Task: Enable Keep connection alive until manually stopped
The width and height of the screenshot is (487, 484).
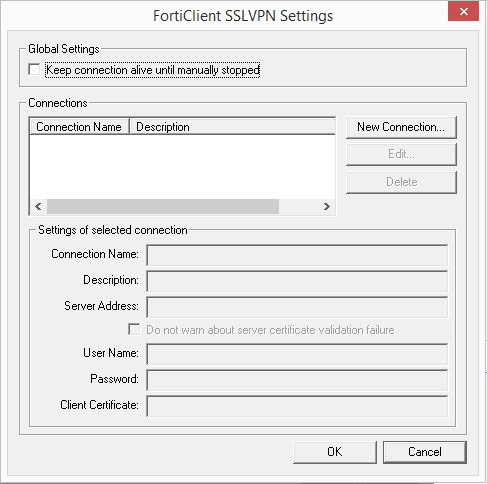Action: click(34, 70)
